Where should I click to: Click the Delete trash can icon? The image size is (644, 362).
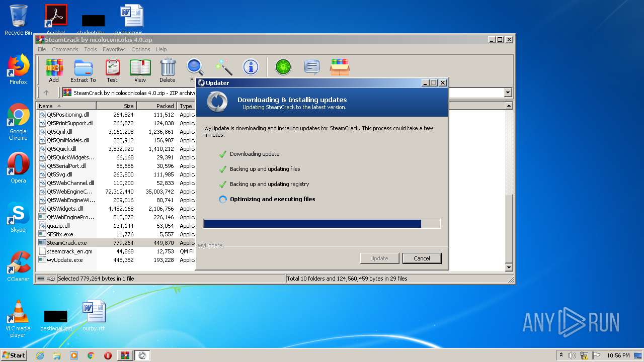click(168, 70)
